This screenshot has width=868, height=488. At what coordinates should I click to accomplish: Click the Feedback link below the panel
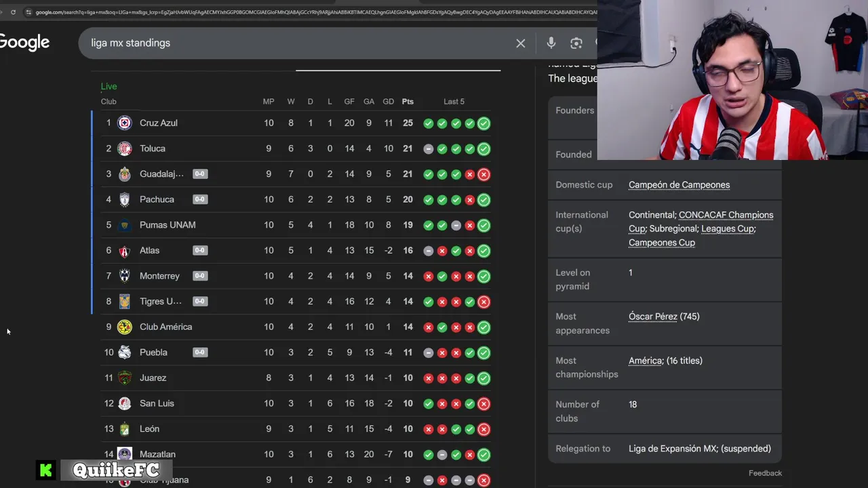[765, 473]
